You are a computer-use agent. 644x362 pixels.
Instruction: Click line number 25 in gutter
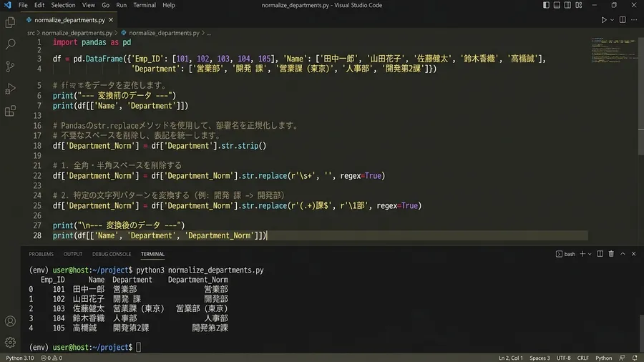click(37, 205)
